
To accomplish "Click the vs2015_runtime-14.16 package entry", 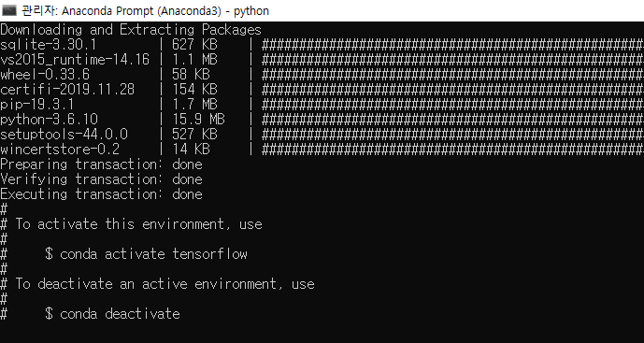I will 75,60.
